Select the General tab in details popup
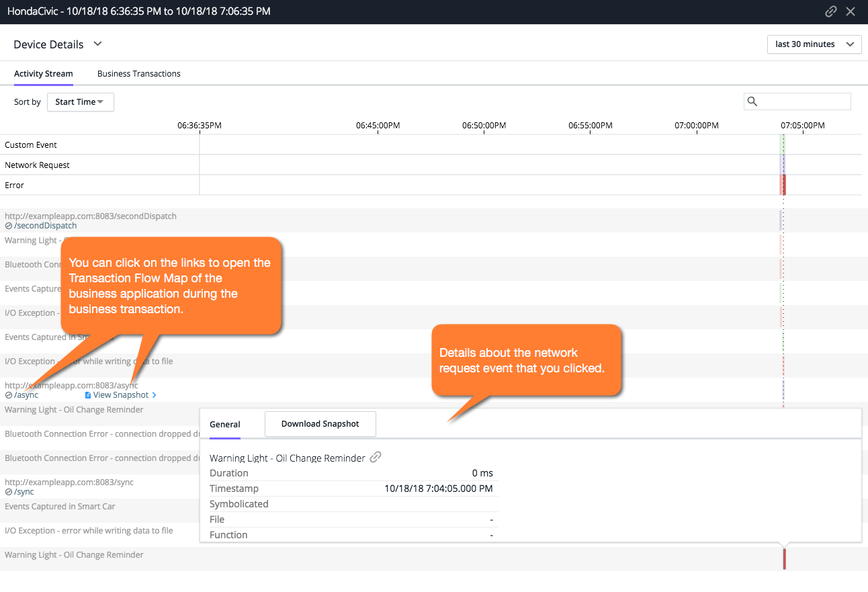Viewport: 868px width, 592px height. (x=225, y=425)
